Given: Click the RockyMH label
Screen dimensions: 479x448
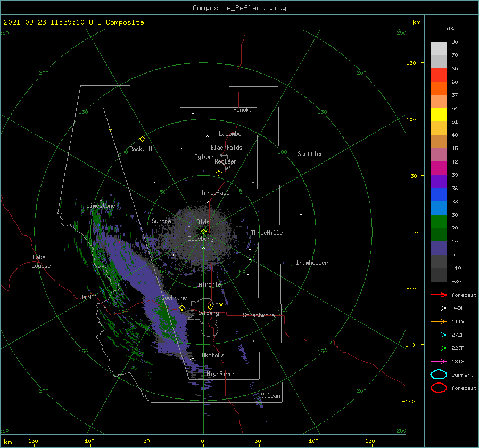Looking at the screenshot, I should click(141, 149).
